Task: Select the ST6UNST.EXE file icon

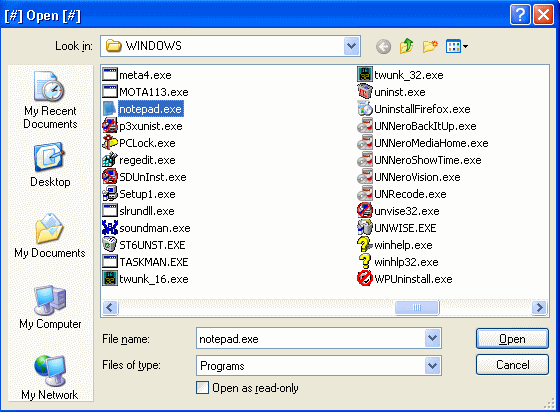Action: 110,245
